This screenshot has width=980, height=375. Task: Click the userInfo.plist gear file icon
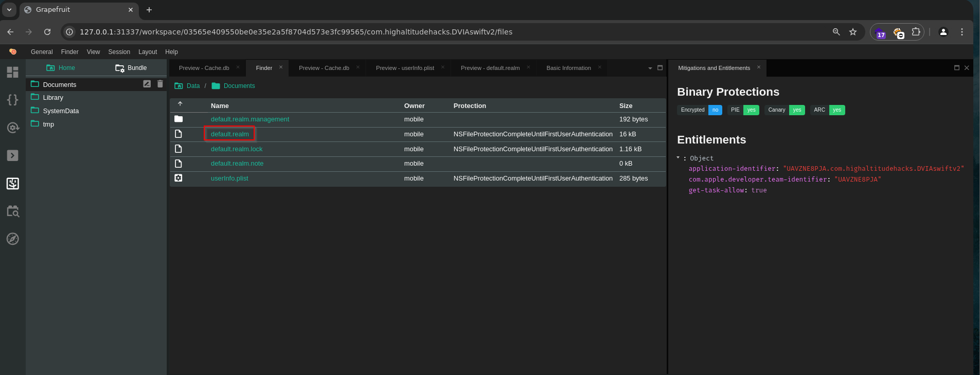[179, 178]
